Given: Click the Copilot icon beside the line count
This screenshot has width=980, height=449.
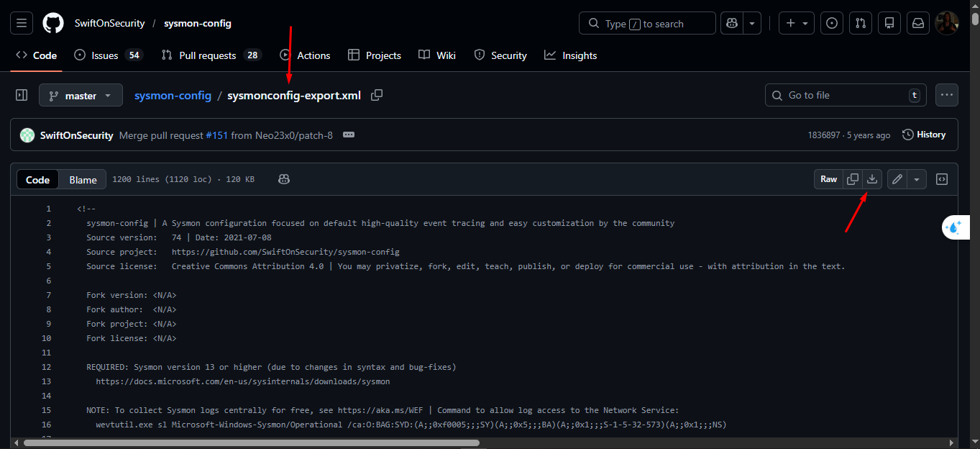Looking at the screenshot, I should pyautogui.click(x=284, y=178).
